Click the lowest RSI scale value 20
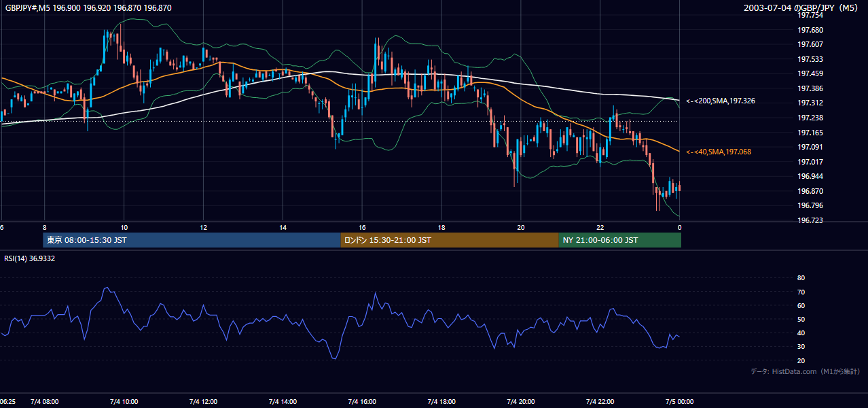 point(801,360)
